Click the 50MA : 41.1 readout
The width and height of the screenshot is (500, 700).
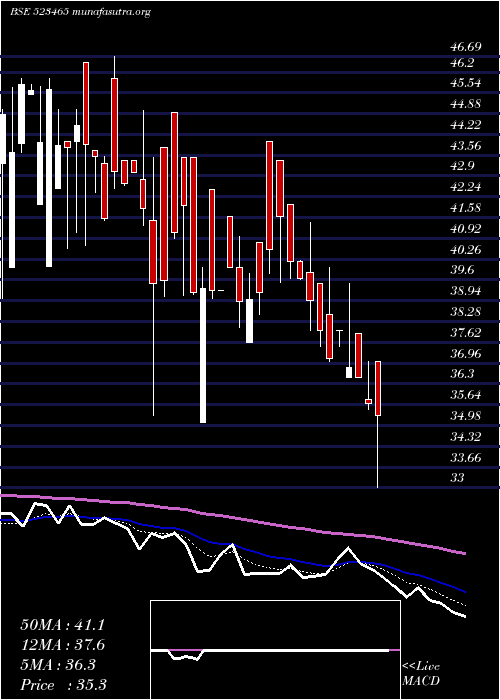tap(62, 625)
